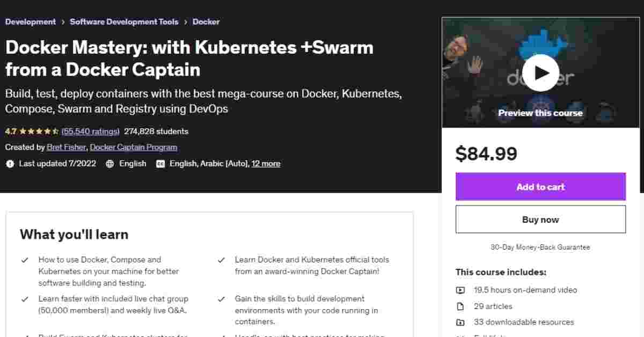Open the 55,540 ratings link
This screenshot has height=337, width=644.
click(91, 131)
